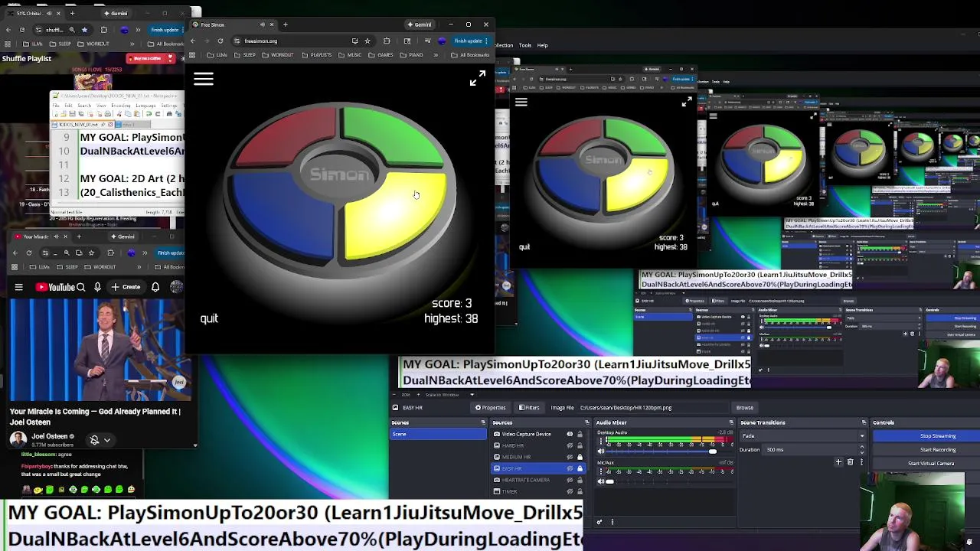980x551 pixels.
Task: Remove the scene transition with trash icon
Action: [x=850, y=462]
